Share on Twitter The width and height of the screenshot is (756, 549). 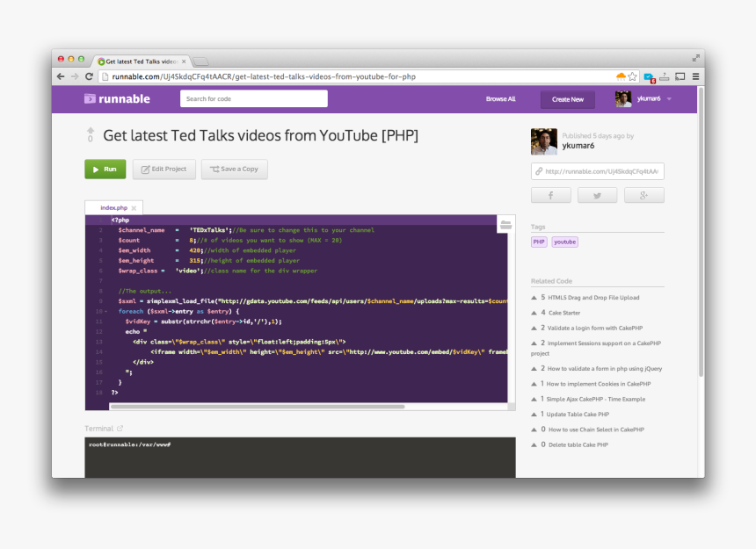pos(598,196)
